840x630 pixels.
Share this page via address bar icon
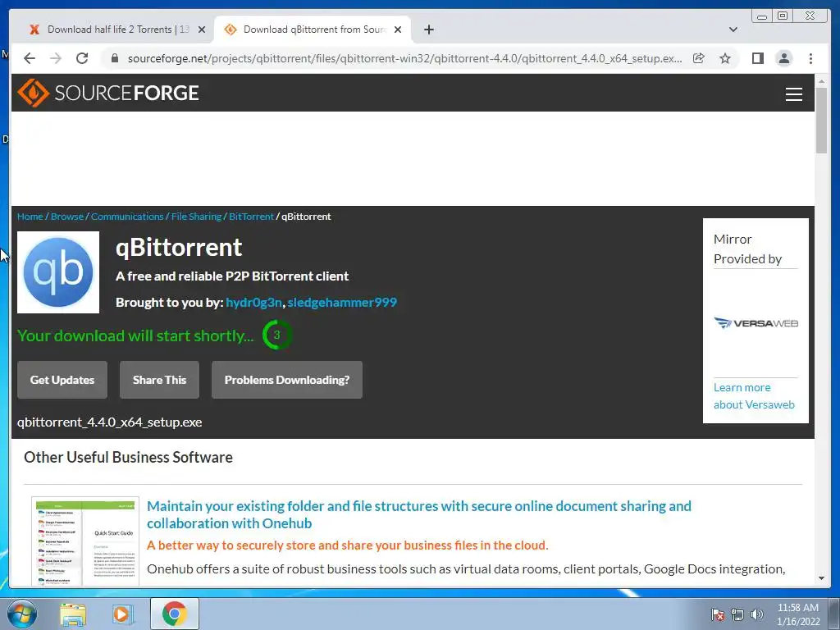click(699, 58)
